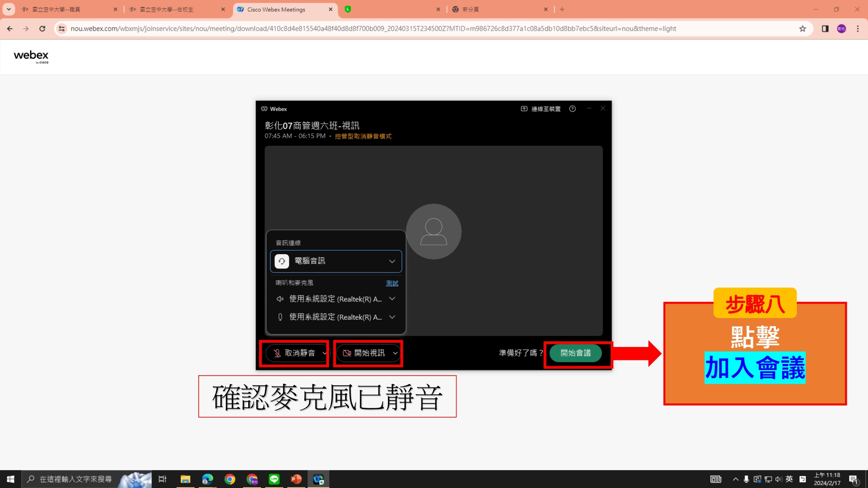Click the green 開始會議 button
Screen dimensions: 868x488
(575, 353)
